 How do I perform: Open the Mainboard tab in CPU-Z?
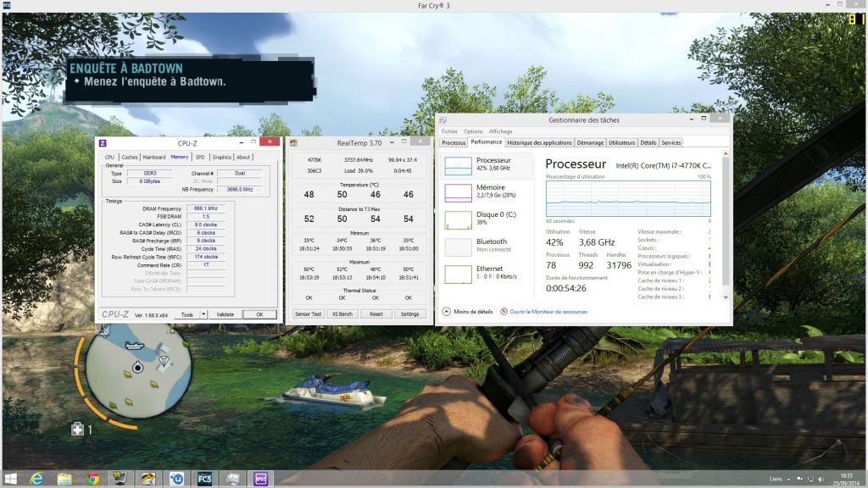(154, 157)
